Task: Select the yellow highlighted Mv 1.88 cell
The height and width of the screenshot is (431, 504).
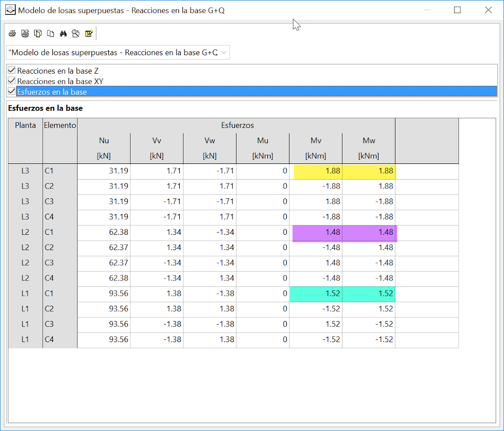Action: tap(316, 171)
